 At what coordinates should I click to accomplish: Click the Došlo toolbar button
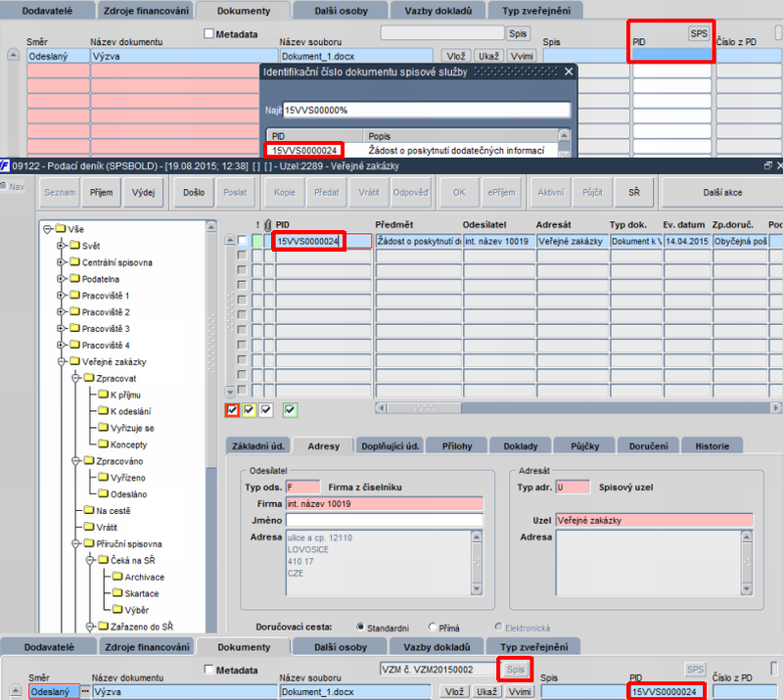pyautogui.click(x=194, y=192)
